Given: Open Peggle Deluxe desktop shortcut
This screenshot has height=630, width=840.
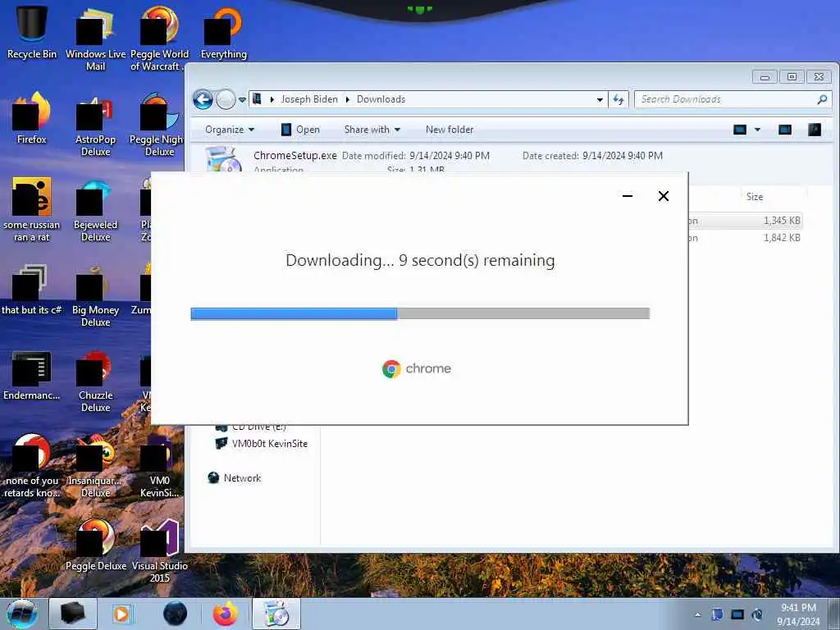Looking at the screenshot, I should (95, 546).
